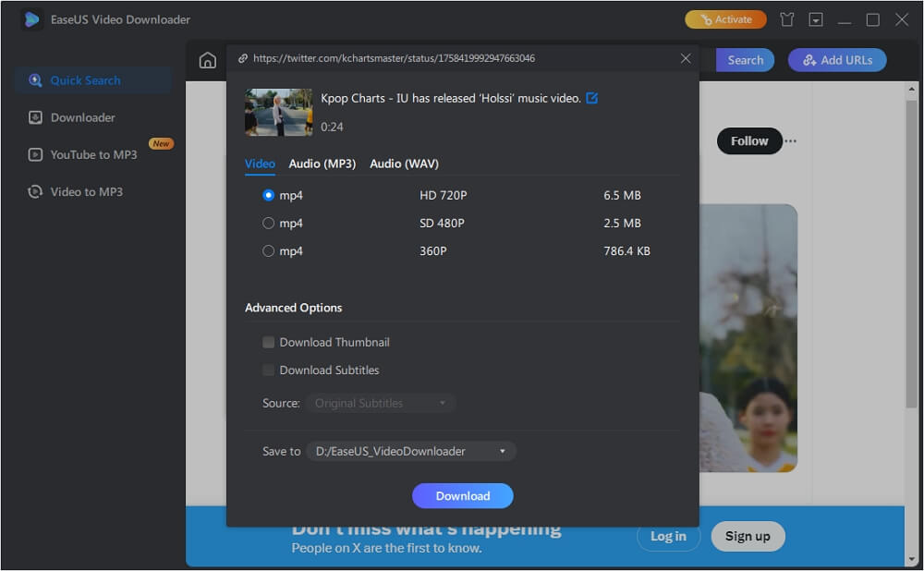The width and height of the screenshot is (924, 571).
Task: Click the scrollbar down arrow
Action: (911, 559)
